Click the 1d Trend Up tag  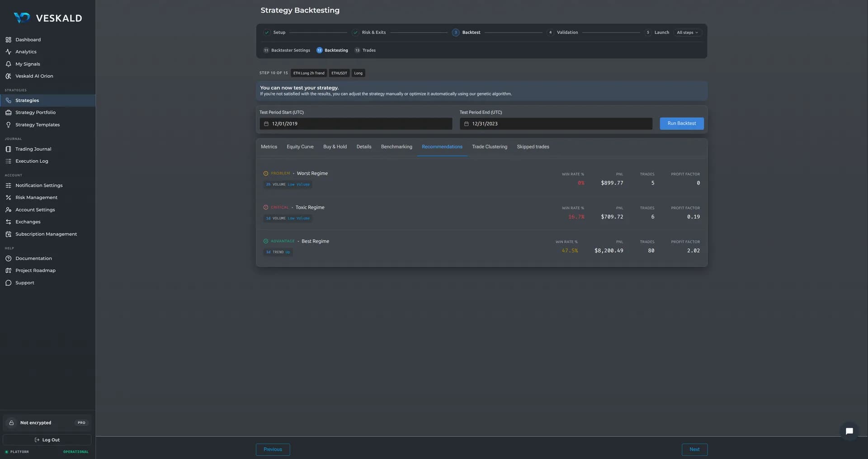(x=278, y=252)
